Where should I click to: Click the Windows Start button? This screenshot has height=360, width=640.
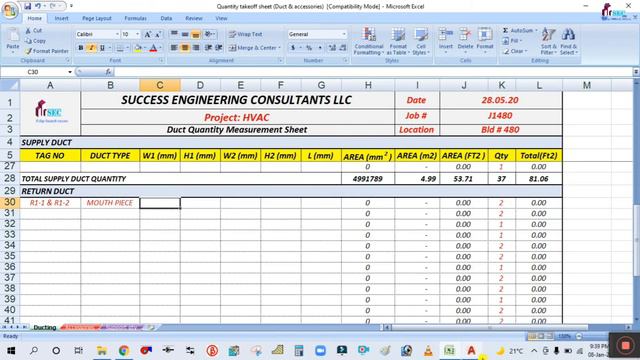(x=11, y=351)
